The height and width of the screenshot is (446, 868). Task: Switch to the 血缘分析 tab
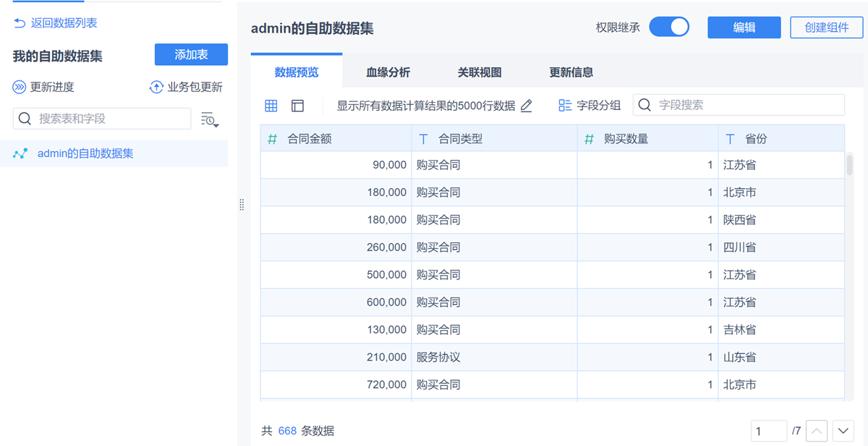click(x=388, y=72)
